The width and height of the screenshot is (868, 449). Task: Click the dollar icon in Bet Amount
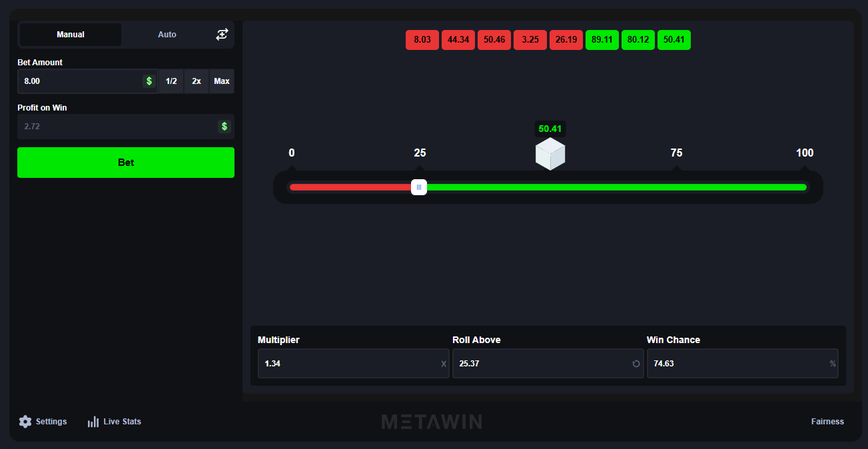click(x=149, y=81)
